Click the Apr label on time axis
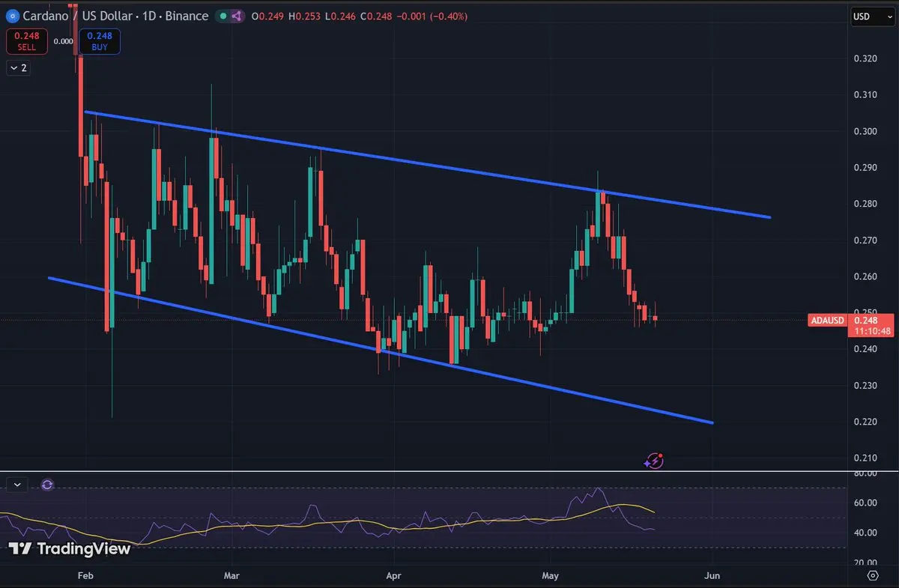 [393, 575]
